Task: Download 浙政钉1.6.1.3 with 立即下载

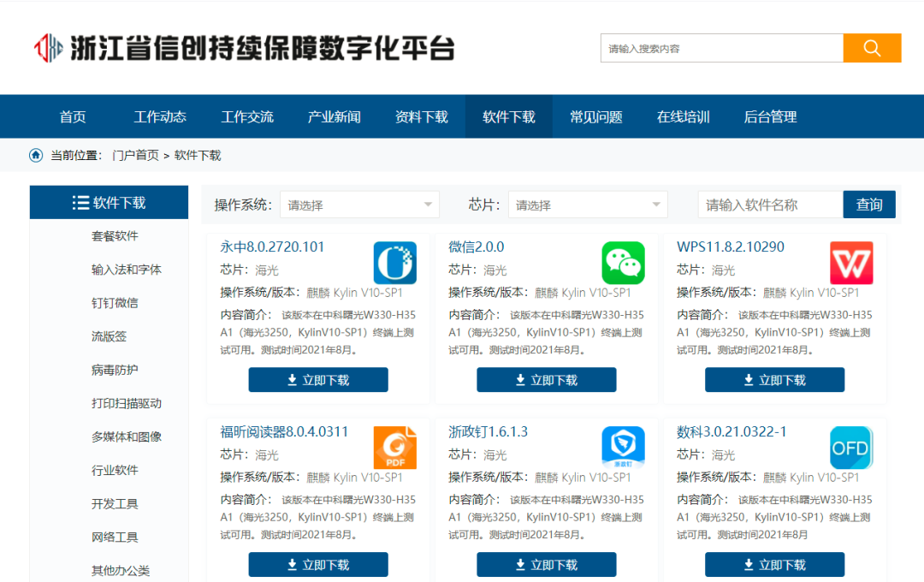Action: point(546,564)
